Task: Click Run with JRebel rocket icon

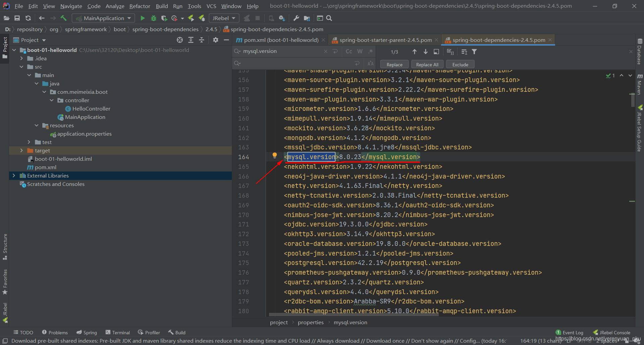Action: pos(191,18)
